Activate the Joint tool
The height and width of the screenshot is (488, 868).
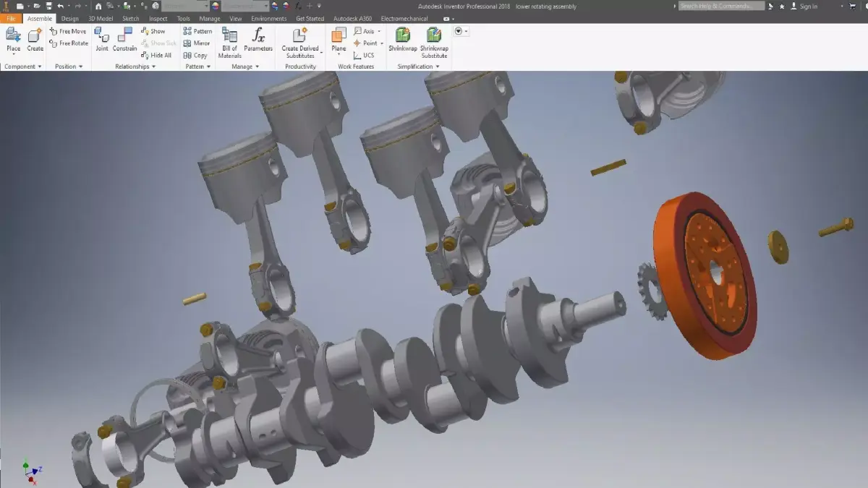[x=102, y=40]
